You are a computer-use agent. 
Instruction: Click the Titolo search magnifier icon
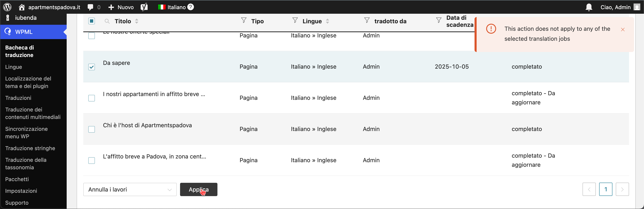[x=107, y=21]
